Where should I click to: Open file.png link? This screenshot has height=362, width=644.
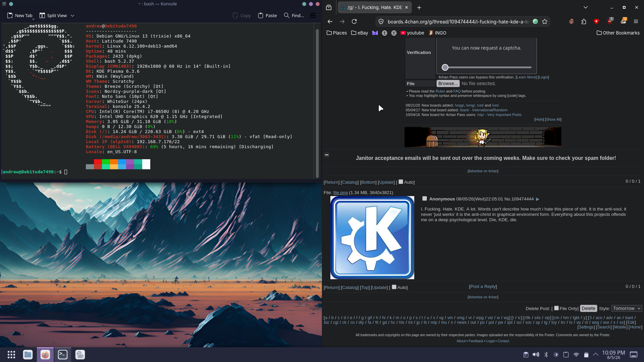tap(340, 193)
